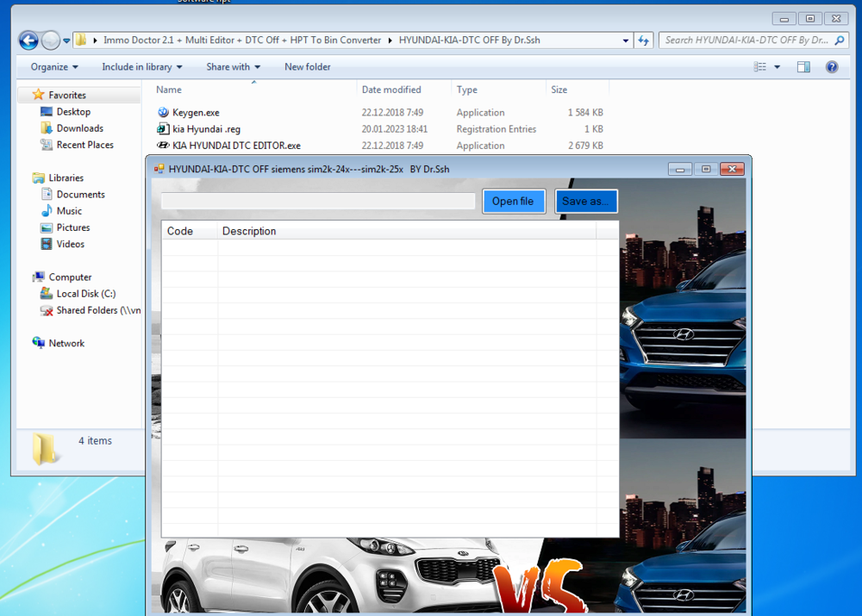Click the Keygen.exe file icon
The height and width of the screenshot is (616, 862).
163,113
